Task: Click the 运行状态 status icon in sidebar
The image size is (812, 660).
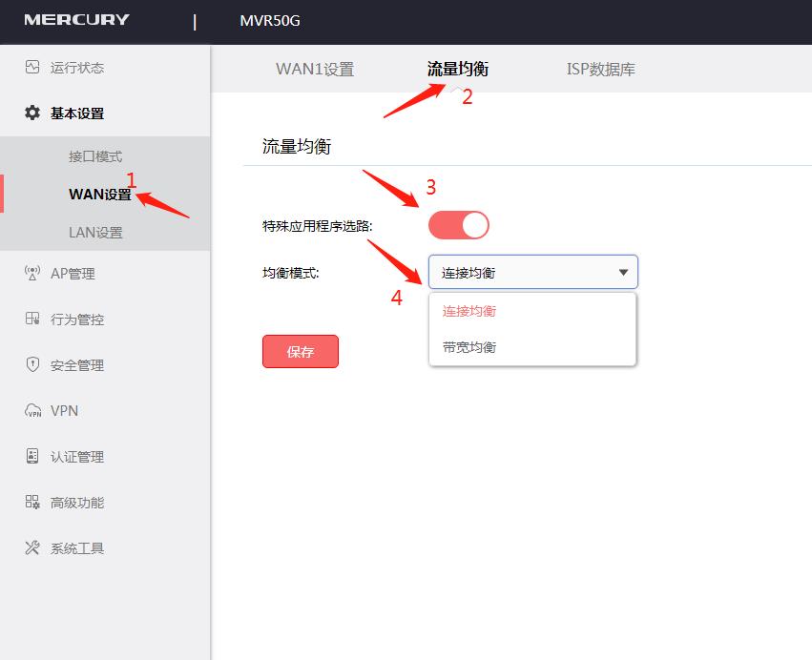Action: (33, 67)
